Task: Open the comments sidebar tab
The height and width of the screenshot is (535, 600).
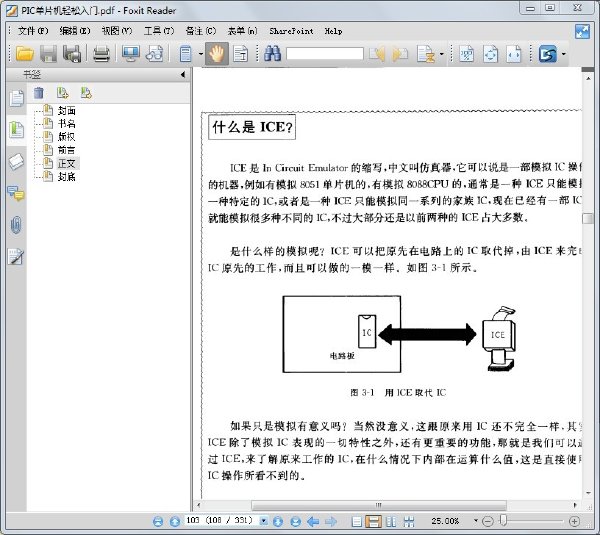Action: coord(16,193)
